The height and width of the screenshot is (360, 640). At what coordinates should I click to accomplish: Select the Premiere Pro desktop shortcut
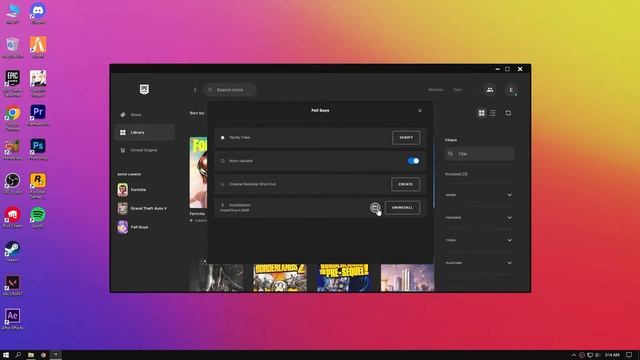pos(38,116)
